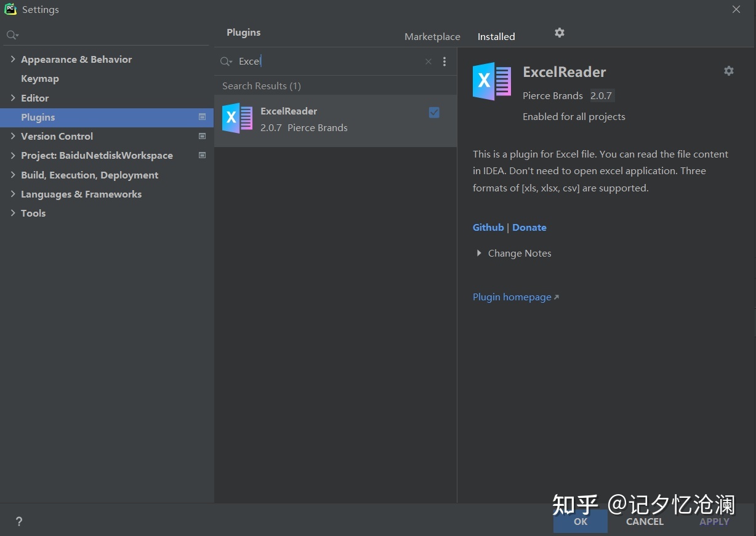Click the version 2.0.7 badge in details
This screenshot has height=536, width=756.
click(x=601, y=95)
